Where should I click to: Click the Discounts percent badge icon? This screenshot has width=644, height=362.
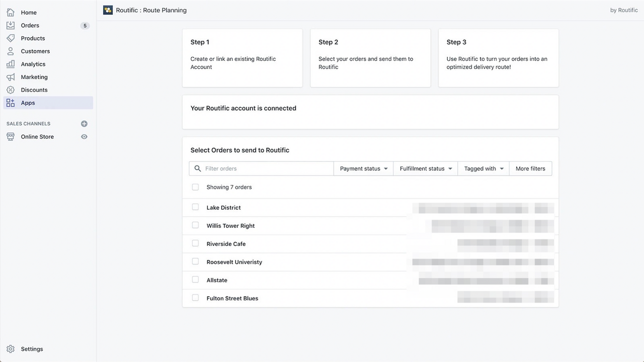11,90
